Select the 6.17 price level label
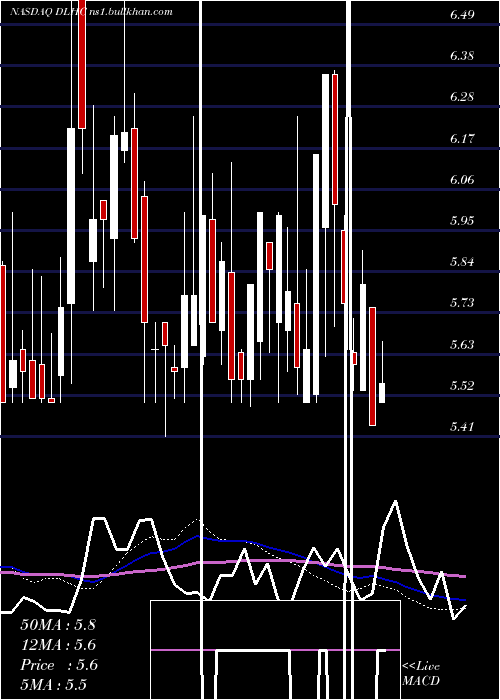The image size is (500, 700). [x=462, y=138]
